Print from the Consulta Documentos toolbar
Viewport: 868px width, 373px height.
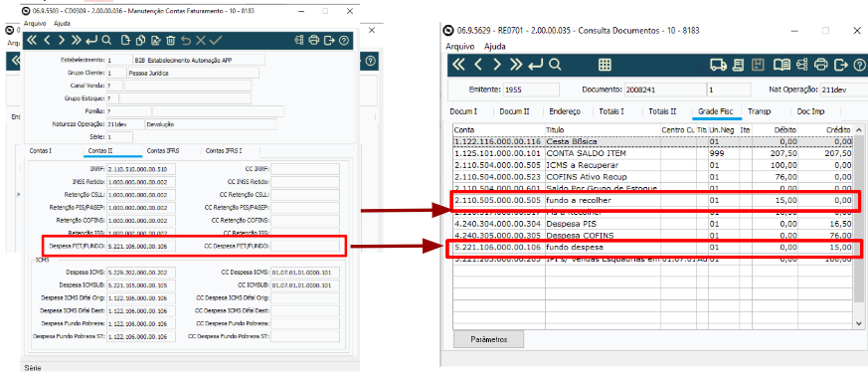click(821, 65)
